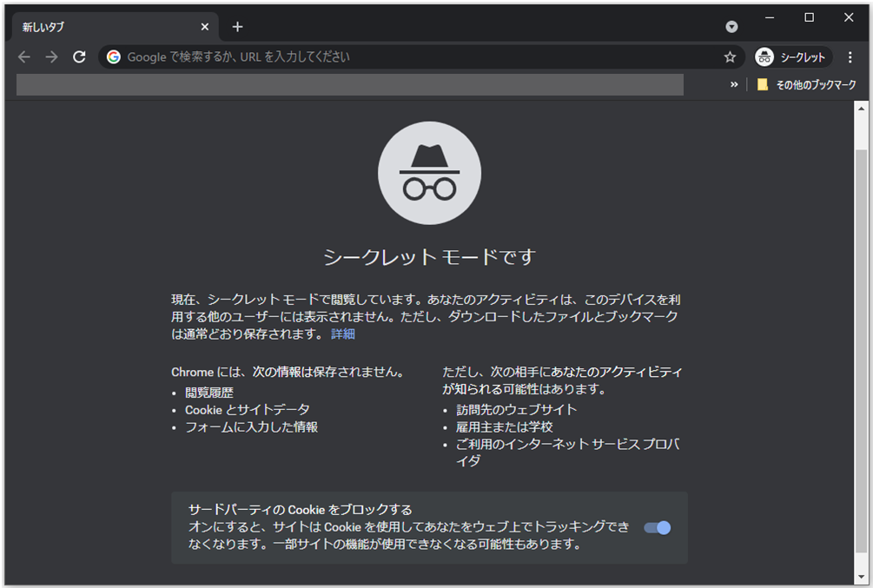
Task: Click the back navigation arrow
Action: click(24, 56)
